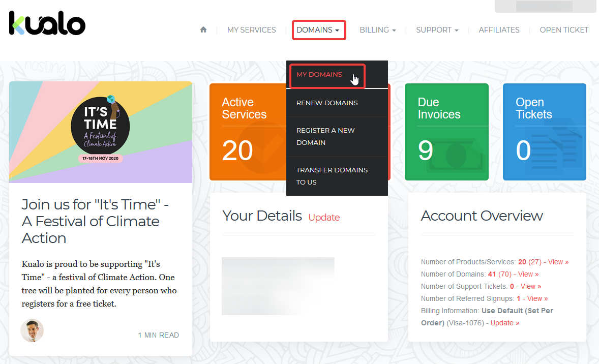This screenshot has width=599, height=364.
Task: Select RENEW DOMAINS from the dropdown
Action: (327, 103)
